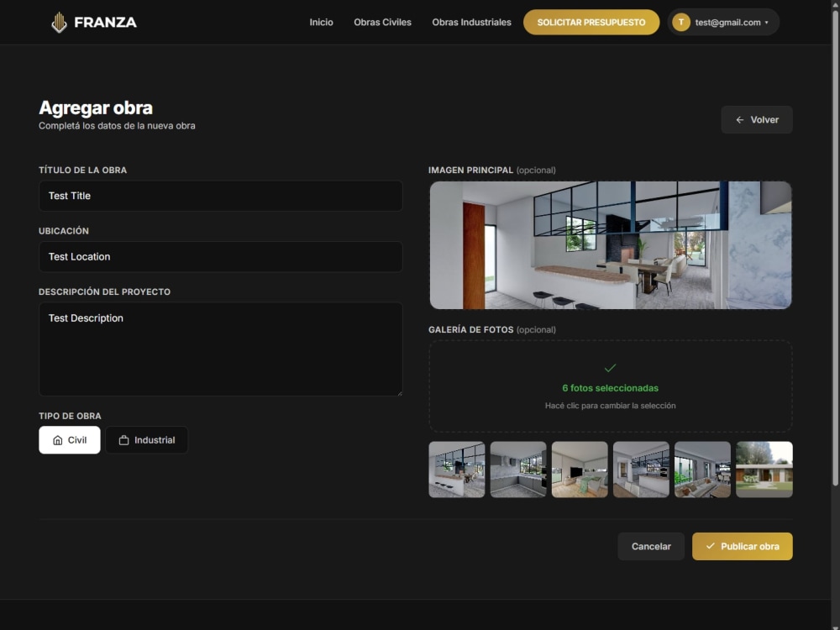Click the user avatar circle with letter T
Screen dimensions: 840x630
[681, 22]
